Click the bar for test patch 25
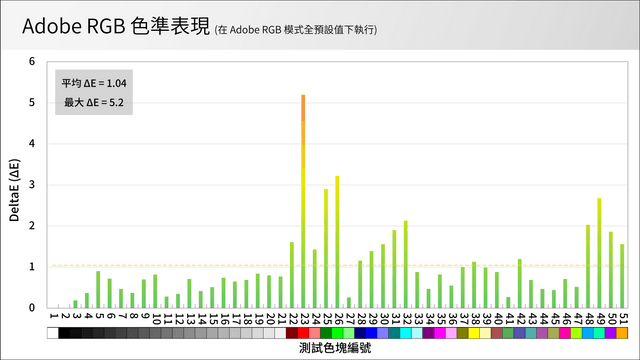 [326, 248]
